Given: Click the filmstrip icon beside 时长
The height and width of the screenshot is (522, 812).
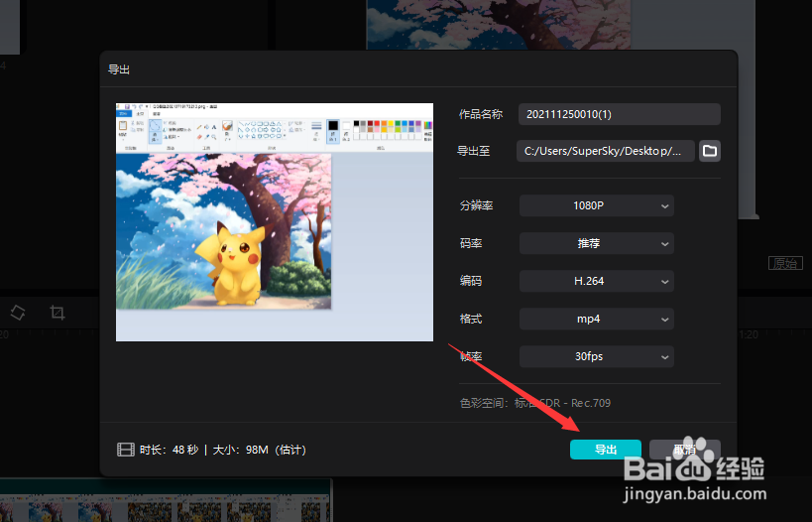Looking at the screenshot, I should [125, 450].
